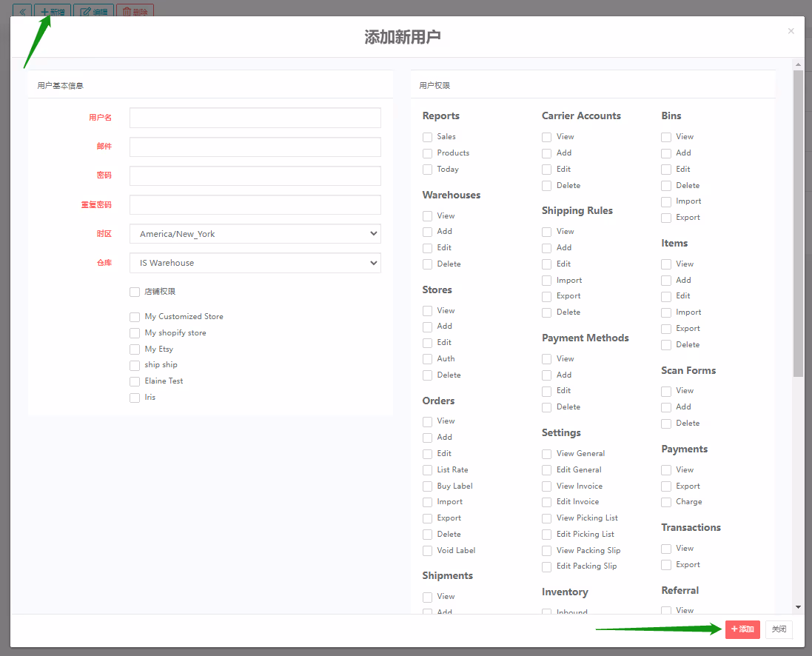Viewport: 812px width, 656px height.
Task: Check Orders Import permission
Action: [x=427, y=502]
